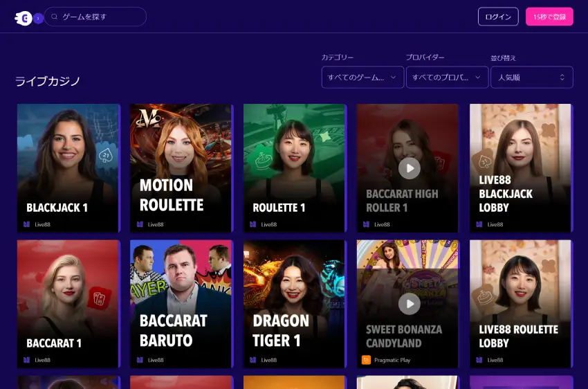Click the sort dropdown up-down arrows
Image resolution: width=588 pixels, height=389 pixels.
pos(562,78)
